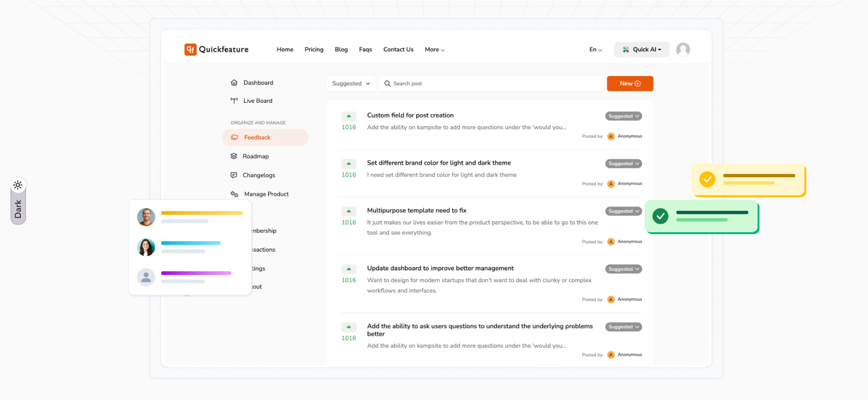This screenshot has width=868, height=400.
Task: Change status of 'Multipurpose template need to fix'
Action: click(x=623, y=211)
